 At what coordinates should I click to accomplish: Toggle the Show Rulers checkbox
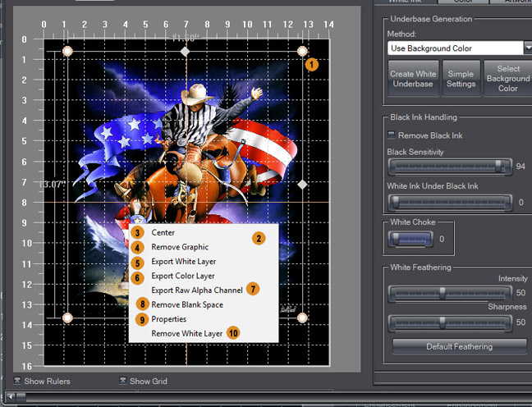(x=17, y=381)
